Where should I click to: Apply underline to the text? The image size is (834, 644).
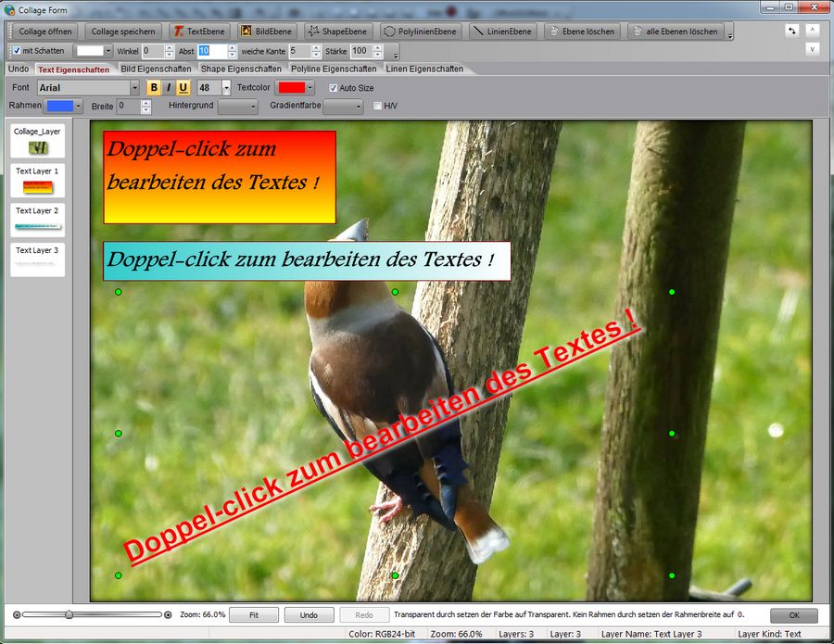(184, 87)
